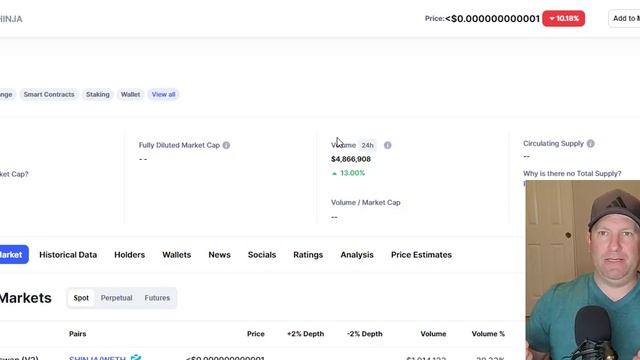Viewport: 640px width, 360px height.
Task: Click the View all tags link
Action: click(163, 94)
